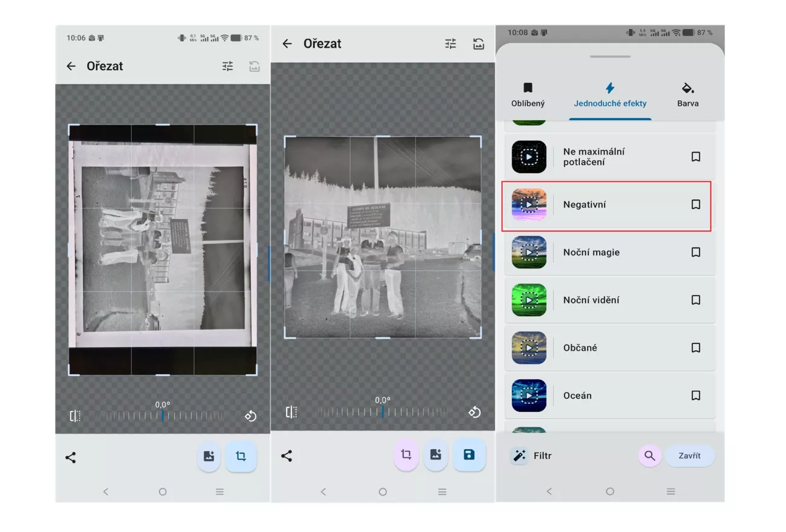Image resolution: width=786 pixels, height=532 pixels.
Task: Close the effects sheet with Zavřít
Action: coord(689,456)
